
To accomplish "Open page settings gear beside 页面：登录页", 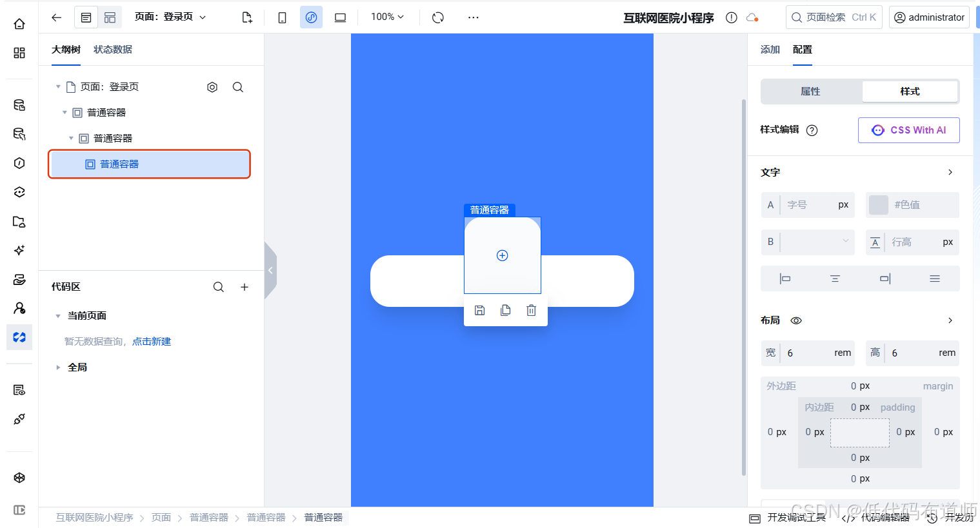I will 212,86.
